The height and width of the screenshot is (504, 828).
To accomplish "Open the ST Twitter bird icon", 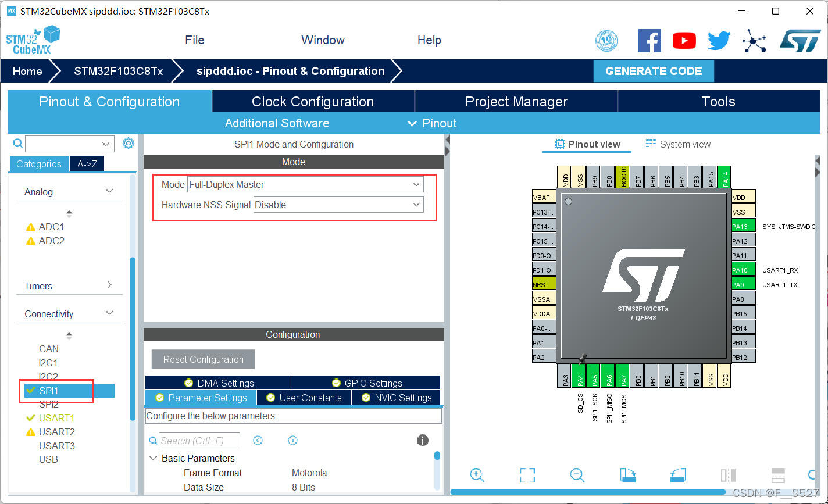I will [x=719, y=41].
